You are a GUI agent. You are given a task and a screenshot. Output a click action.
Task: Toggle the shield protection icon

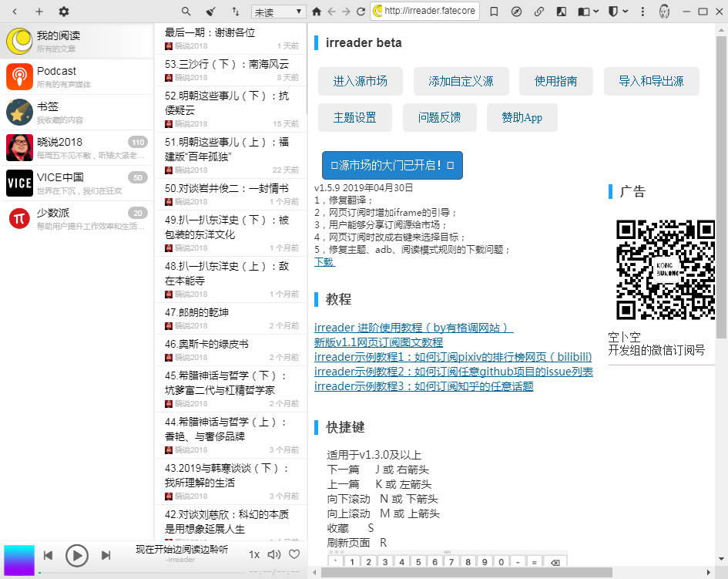(x=614, y=12)
